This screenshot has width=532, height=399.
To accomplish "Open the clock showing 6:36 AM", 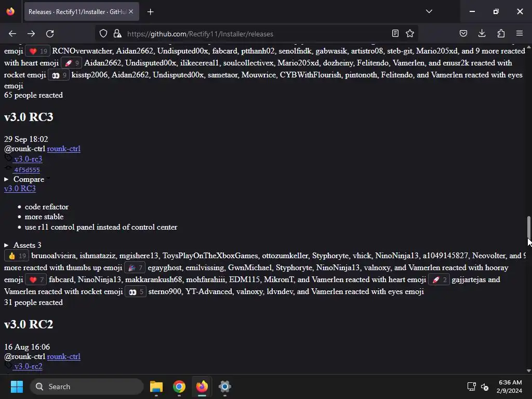I will click(x=510, y=387).
